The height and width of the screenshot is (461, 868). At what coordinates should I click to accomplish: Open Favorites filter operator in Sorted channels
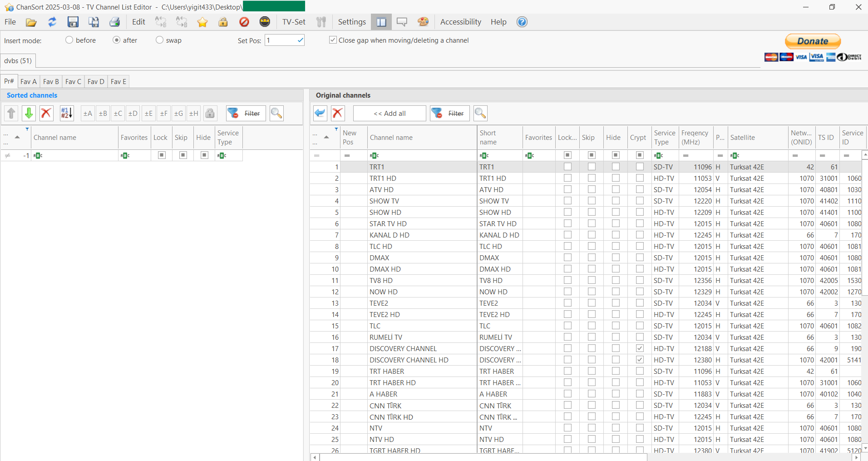[x=125, y=156]
